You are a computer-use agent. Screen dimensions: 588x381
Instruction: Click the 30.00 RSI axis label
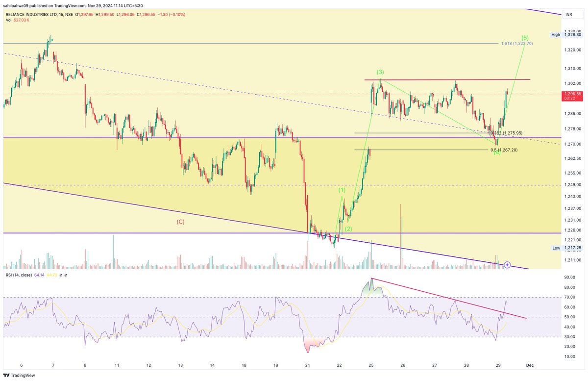(569, 336)
